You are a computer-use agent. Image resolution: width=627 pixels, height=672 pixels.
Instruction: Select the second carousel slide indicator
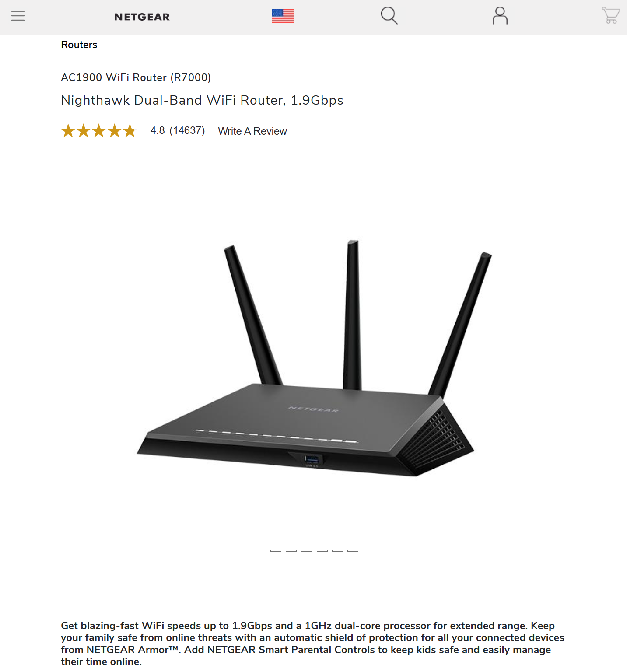pyautogui.click(x=291, y=551)
